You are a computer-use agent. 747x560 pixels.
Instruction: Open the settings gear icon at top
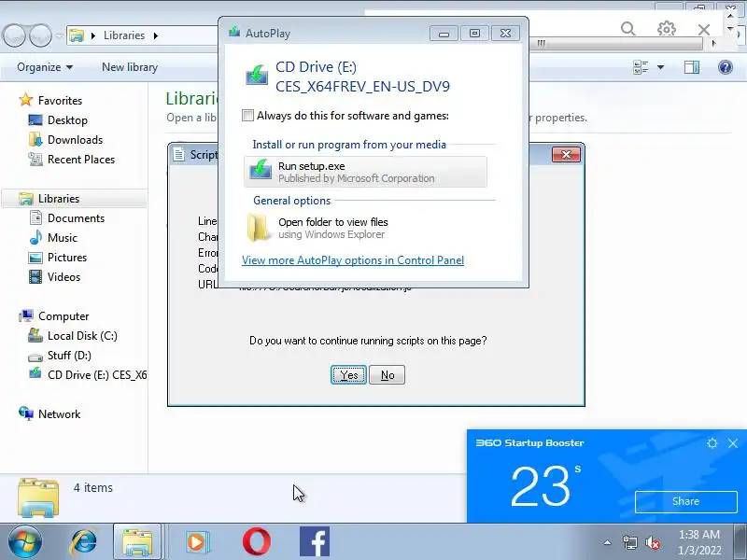[666, 29]
